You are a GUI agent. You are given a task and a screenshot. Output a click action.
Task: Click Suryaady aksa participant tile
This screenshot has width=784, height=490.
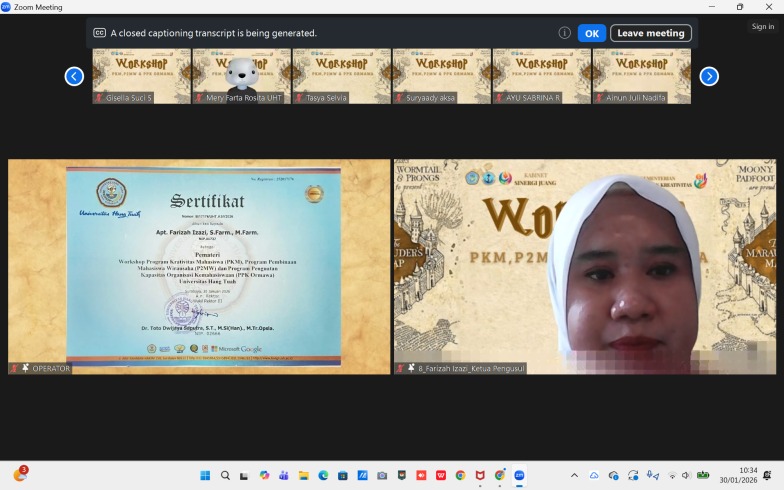(441, 76)
